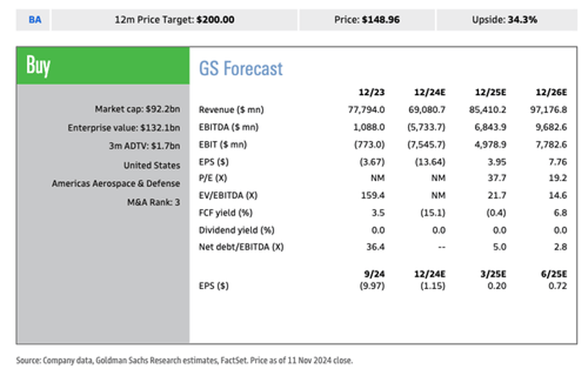588x369 pixels.
Task: Select EV/EBITDA value 14.6
Action: click(x=557, y=196)
